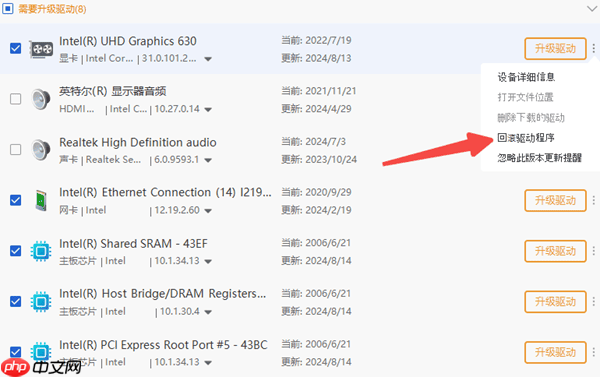The width and height of the screenshot is (600, 377).
Task: Click the network card icon for Intel Ethernet Connection
Action: pyautogui.click(x=41, y=201)
